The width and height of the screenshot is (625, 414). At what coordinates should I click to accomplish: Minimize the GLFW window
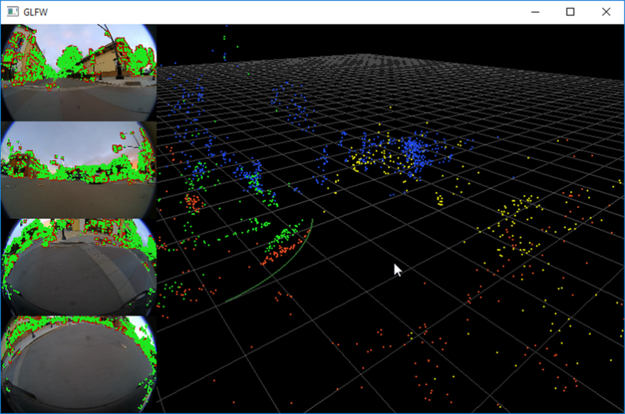click(535, 12)
